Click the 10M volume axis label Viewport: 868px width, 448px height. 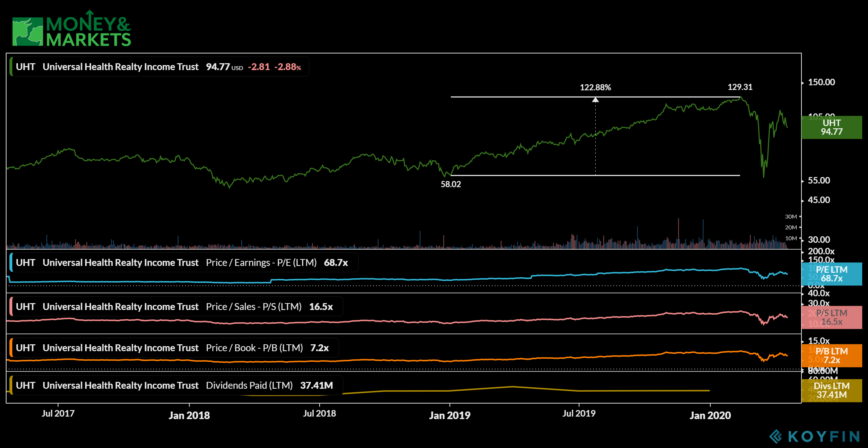coord(791,238)
